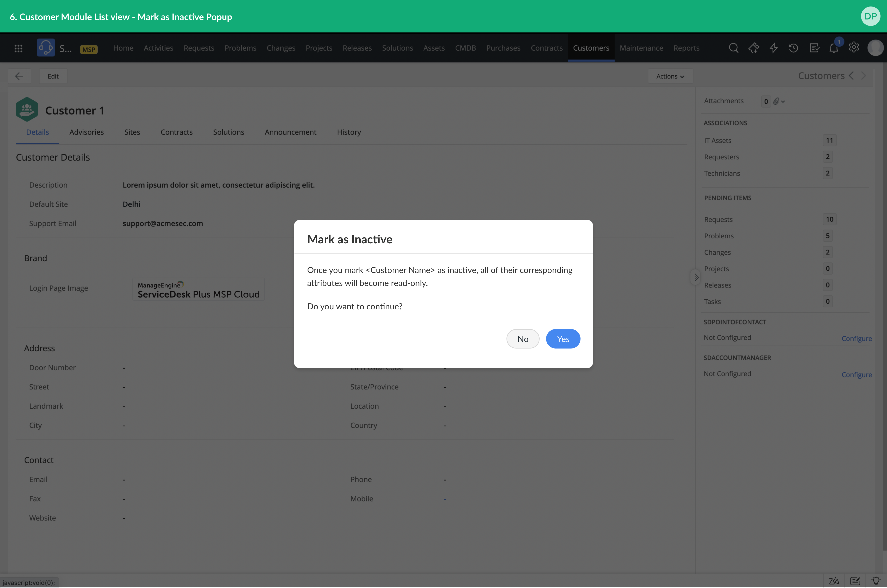Configure SDACCOUNTMANAGER link
Image resolution: width=887 pixels, height=588 pixels.
857,375
